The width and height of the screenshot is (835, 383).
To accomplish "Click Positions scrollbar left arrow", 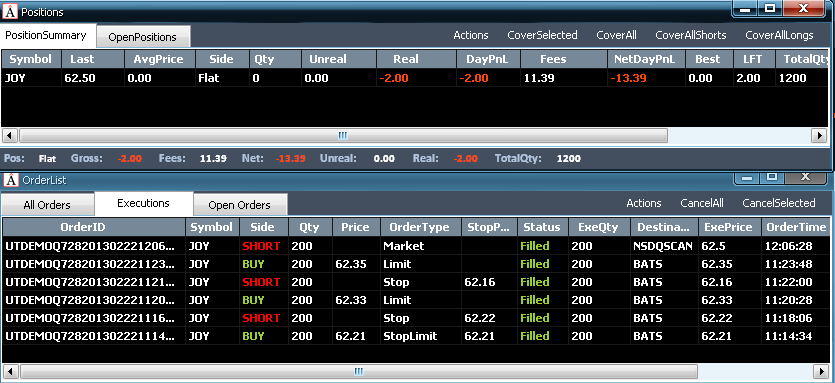I will pyautogui.click(x=10, y=136).
